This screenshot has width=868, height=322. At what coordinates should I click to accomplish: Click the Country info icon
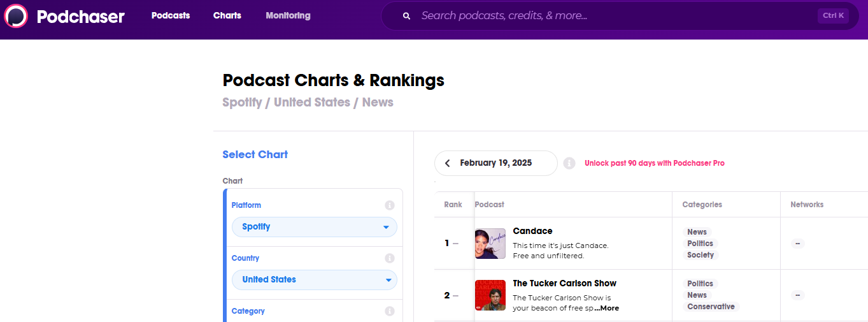[390, 258]
